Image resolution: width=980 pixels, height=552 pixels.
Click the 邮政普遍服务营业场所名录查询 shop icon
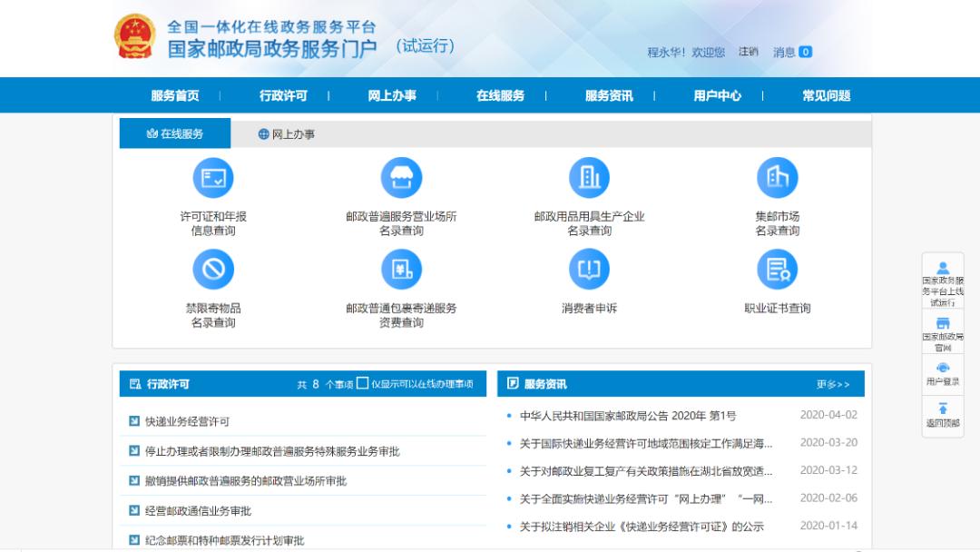point(401,178)
